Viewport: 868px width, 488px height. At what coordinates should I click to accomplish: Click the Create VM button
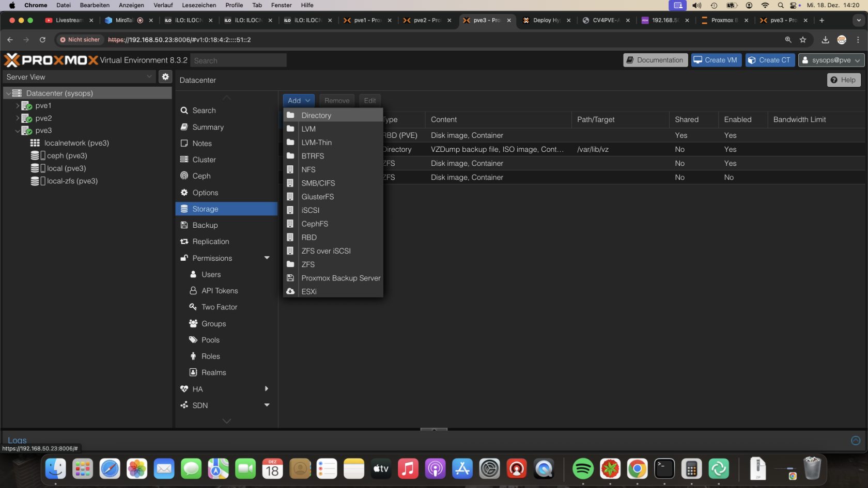(716, 60)
